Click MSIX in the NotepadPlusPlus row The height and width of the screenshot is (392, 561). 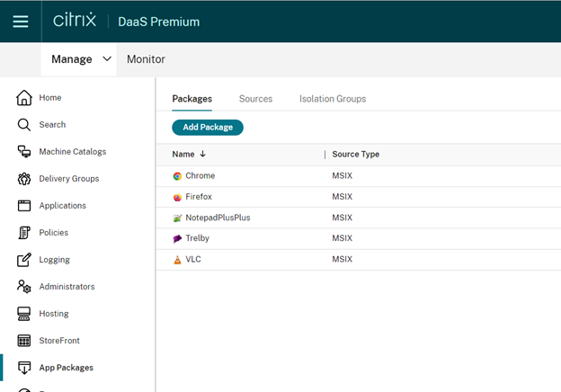342,218
